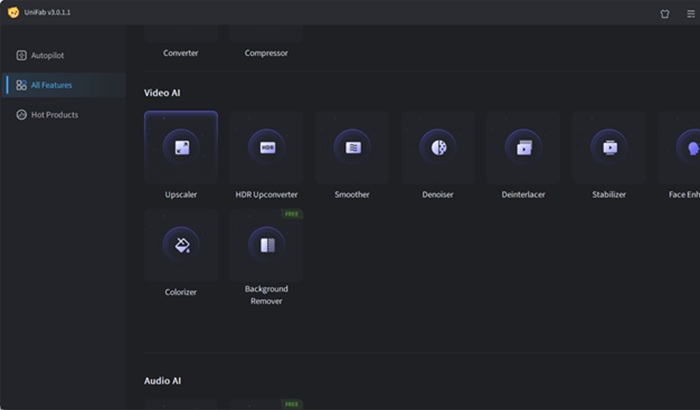Go to Hot Products section

(x=64, y=115)
